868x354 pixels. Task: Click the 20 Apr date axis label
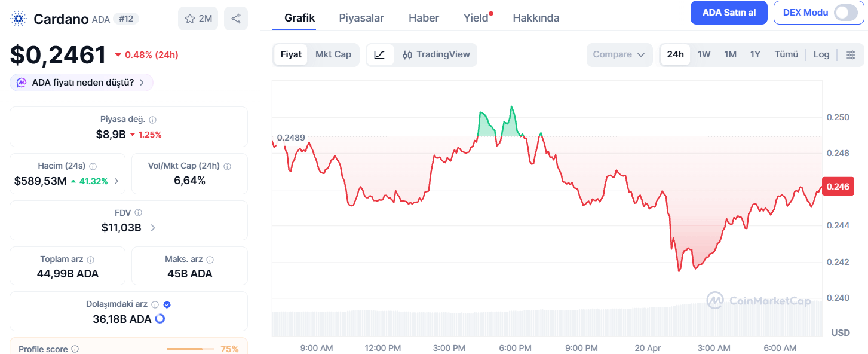[648, 348]
